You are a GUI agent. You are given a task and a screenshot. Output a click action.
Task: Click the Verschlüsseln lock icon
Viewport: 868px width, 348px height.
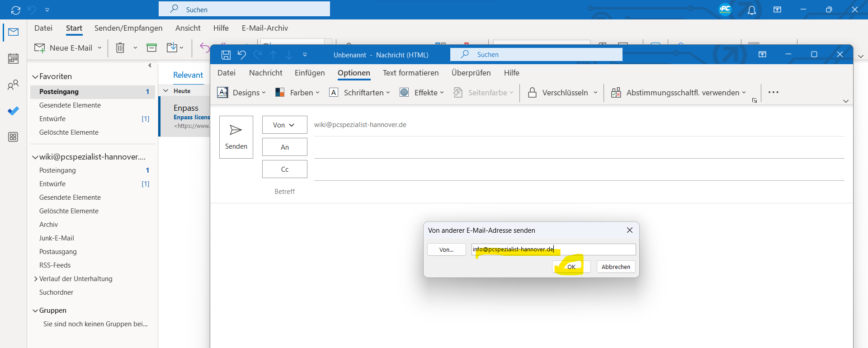533,93
